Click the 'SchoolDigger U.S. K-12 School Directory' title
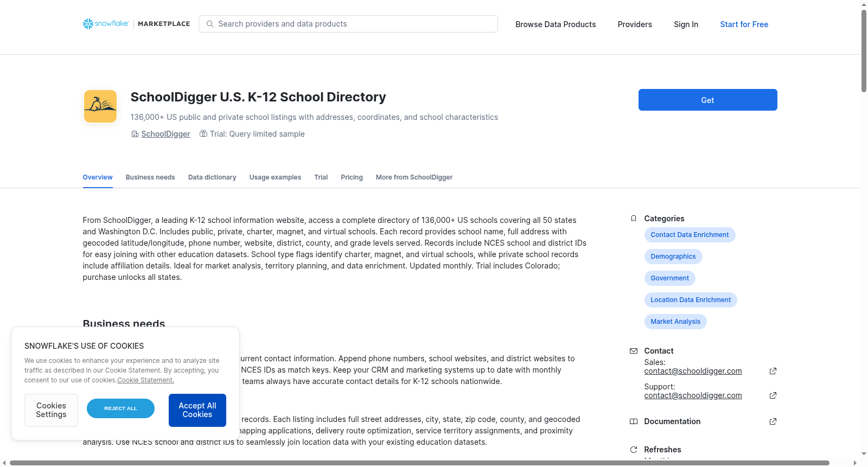This screenshot has height=467, width=868. [258, 97]
